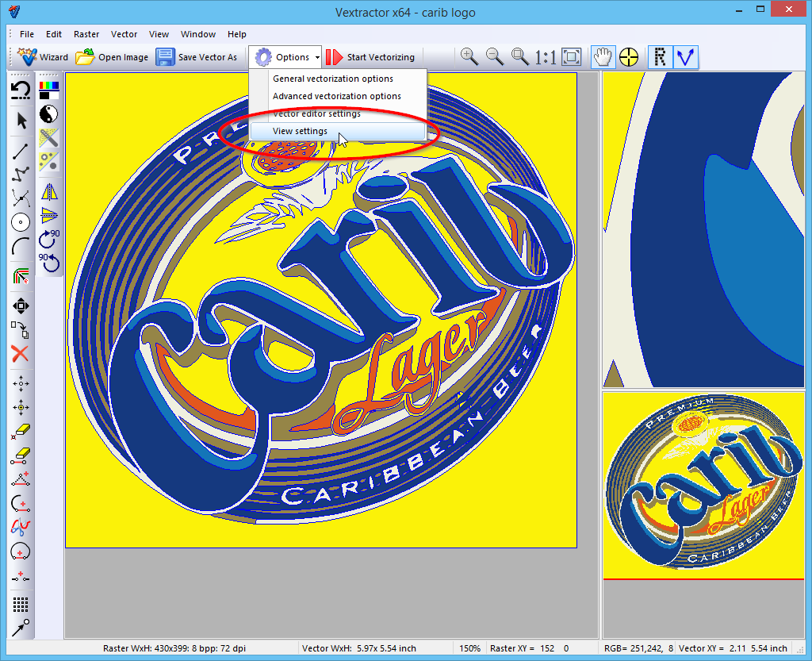Click the Save Vector As button
Viewport: 812px width, 661px height.
(197, 57)
